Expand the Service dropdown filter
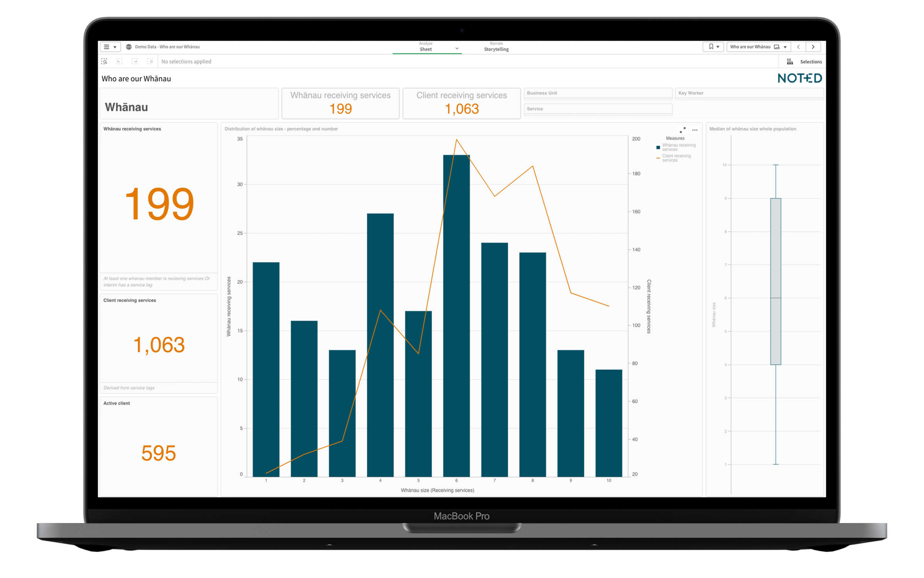 [595, 109]
